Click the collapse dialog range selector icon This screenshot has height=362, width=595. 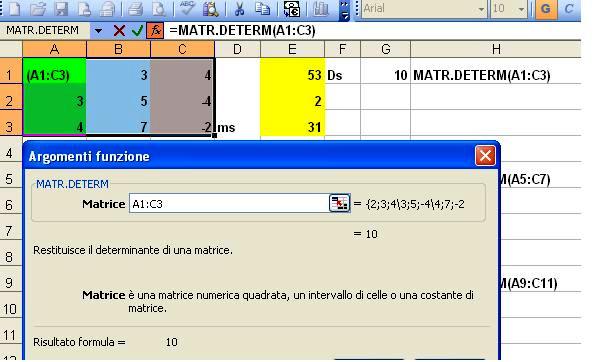339,203
